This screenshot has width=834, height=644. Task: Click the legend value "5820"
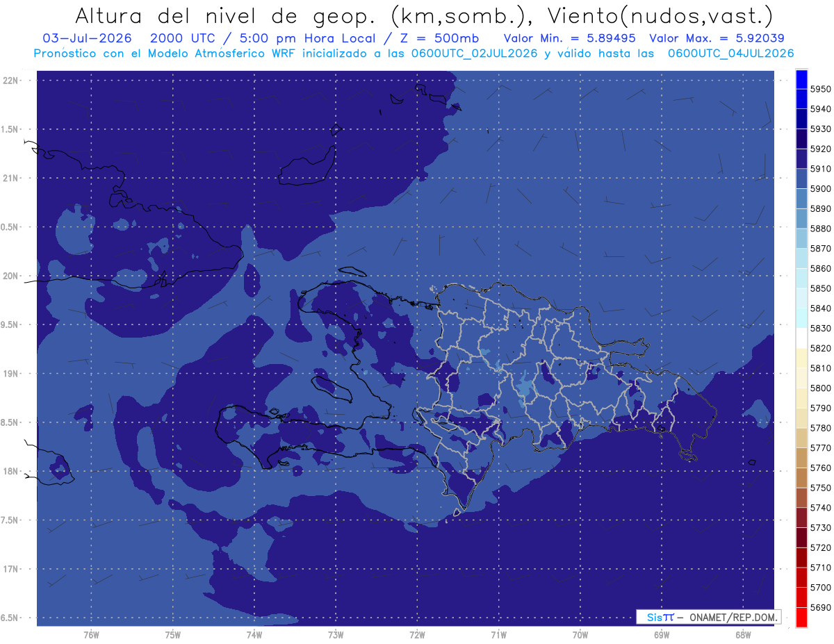[x=820, y=348]
